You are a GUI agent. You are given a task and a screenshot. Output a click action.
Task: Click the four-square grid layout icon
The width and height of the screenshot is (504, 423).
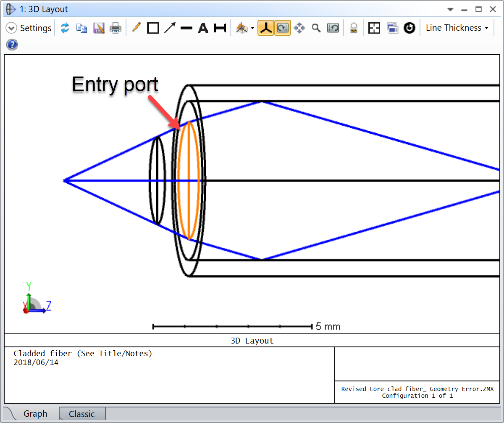[x=374, y=28]
